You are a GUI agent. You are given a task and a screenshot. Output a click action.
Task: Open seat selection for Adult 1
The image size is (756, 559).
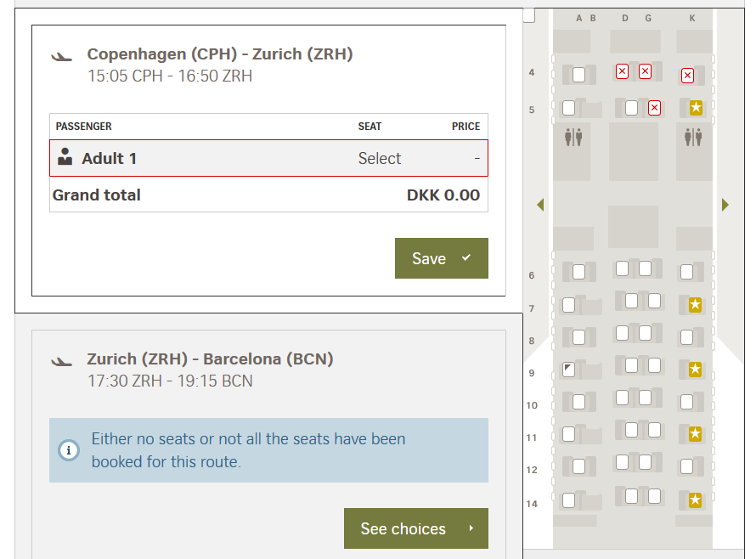pyautogui.click(x=379, y=159)
